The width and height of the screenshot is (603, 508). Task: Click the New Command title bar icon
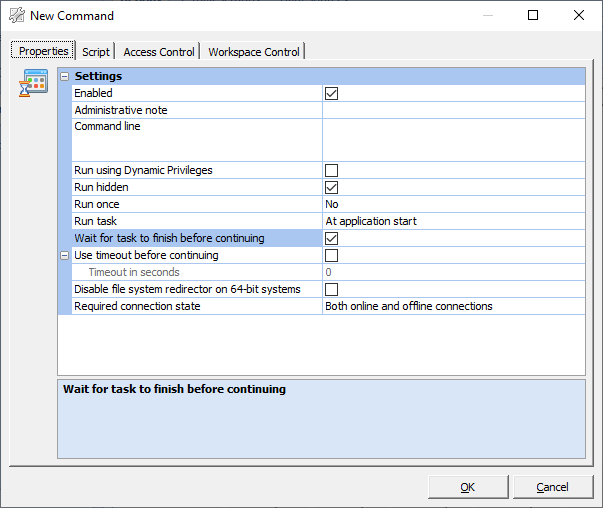(16, 16)
